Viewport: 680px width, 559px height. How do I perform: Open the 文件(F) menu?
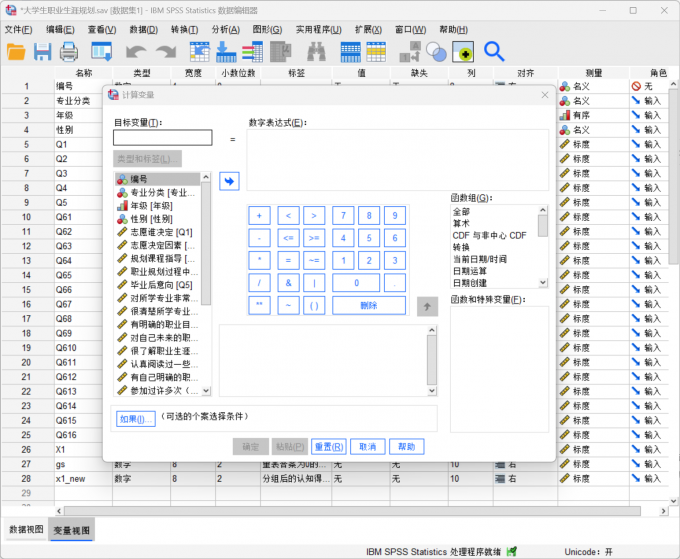click(18, 29)
